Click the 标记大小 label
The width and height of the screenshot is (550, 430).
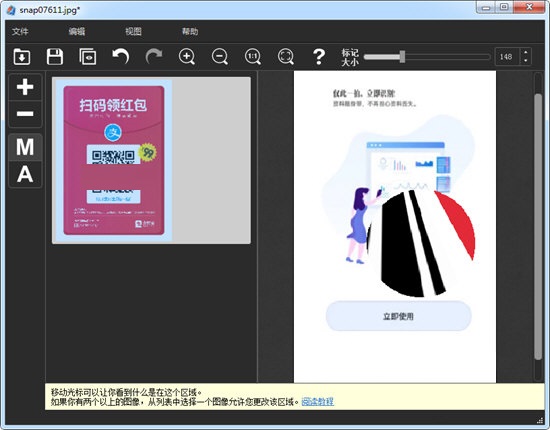pos(350,57)
